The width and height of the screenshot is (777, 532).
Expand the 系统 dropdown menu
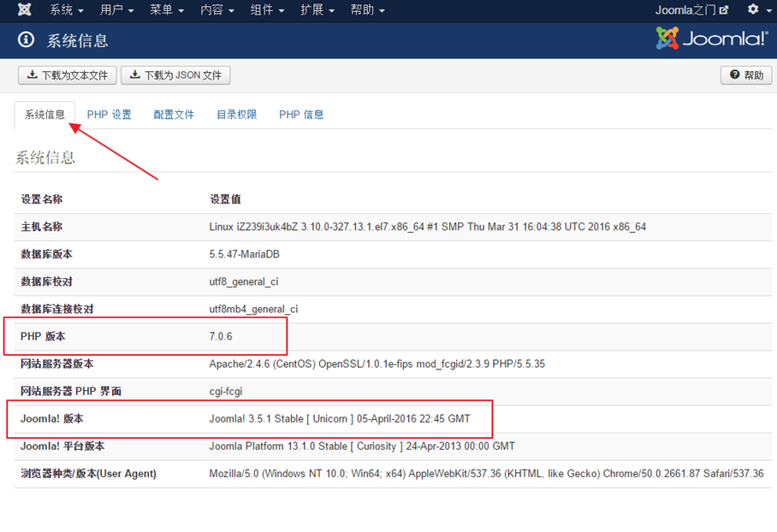click(66, 10)
